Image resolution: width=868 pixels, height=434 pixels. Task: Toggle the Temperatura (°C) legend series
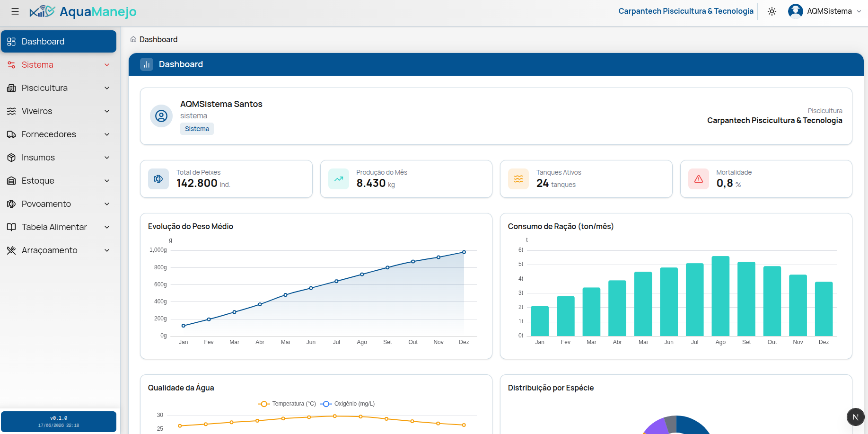(x=287, y=404)
